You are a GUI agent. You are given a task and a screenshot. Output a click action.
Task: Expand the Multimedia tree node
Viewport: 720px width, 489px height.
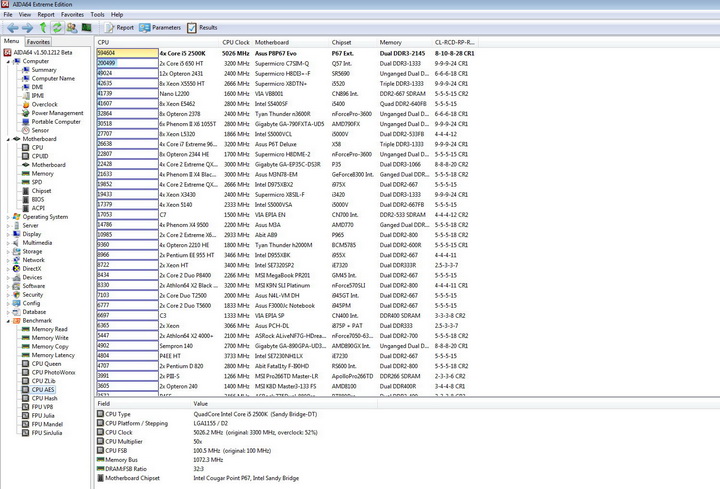pyautogui.click(x=8, y=243)
